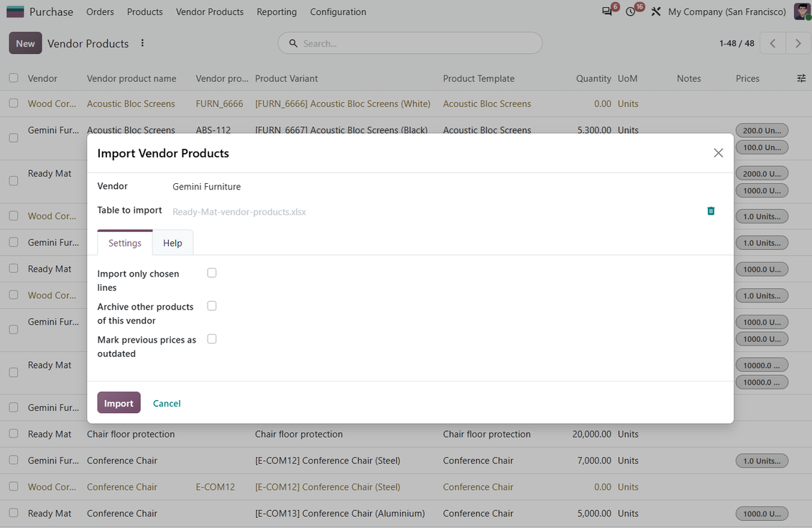Open the activities clock icon
Viewport: 812px width, 528px height.
pyautogui.click(x=630, y=11)
